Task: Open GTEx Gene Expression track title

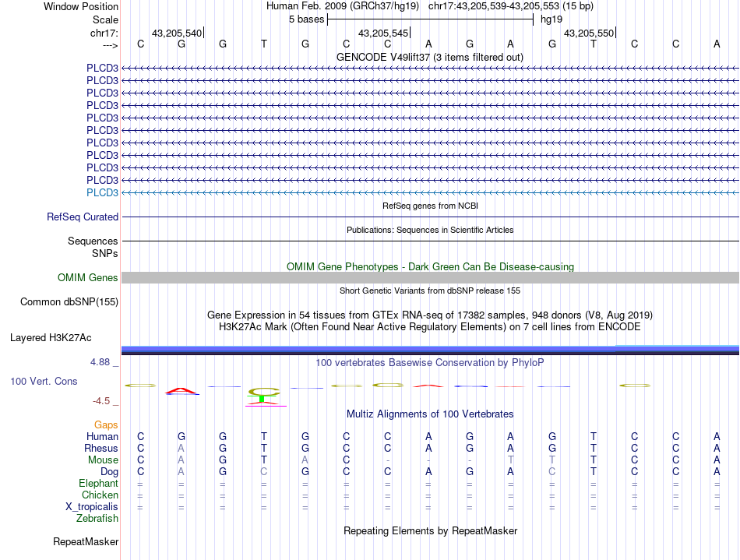Action: (430, 315)
